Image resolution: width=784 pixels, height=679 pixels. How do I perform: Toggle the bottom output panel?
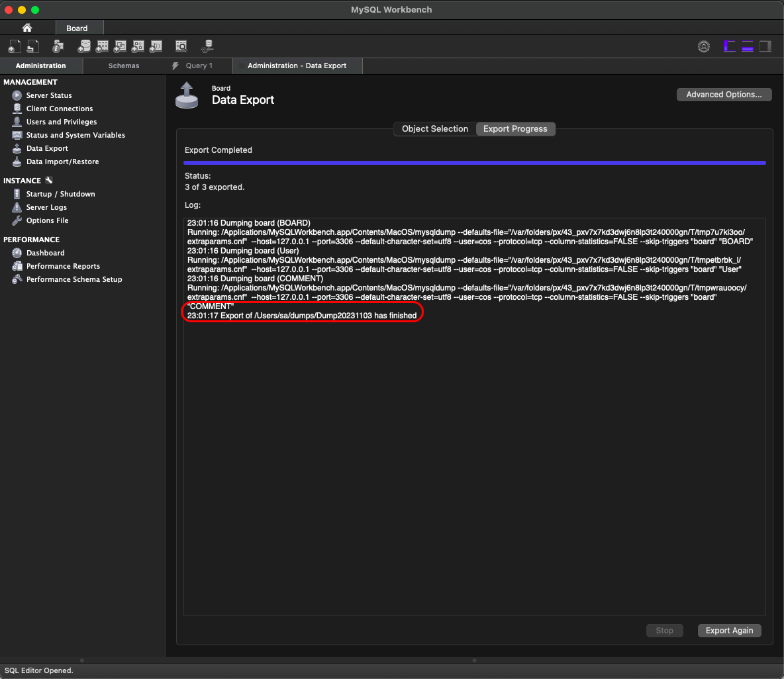coord(748,46)
